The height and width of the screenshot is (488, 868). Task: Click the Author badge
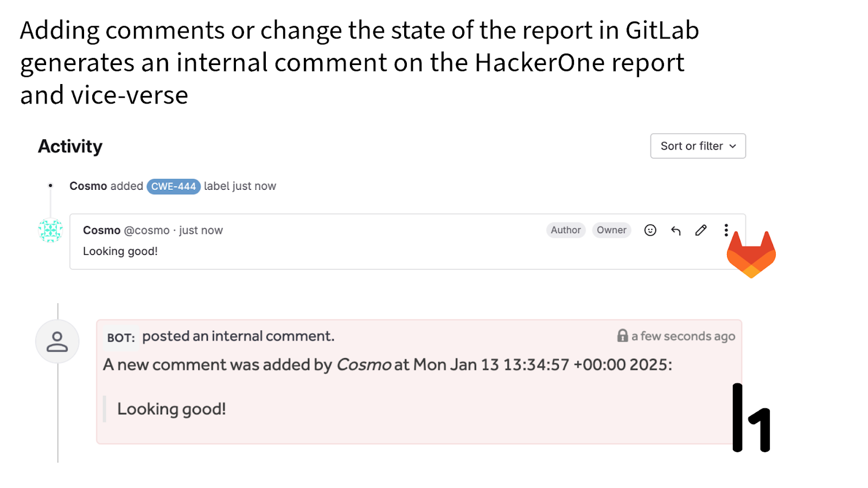(x=566, y=230)
